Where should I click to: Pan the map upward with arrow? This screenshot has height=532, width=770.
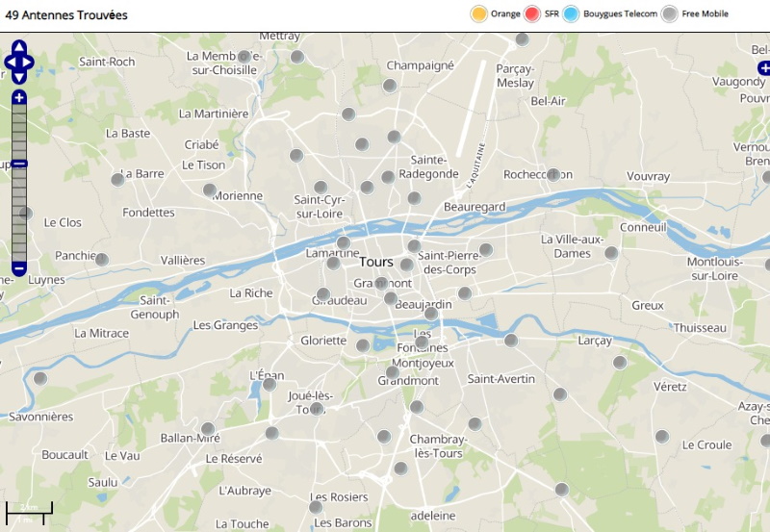(19, 46)
